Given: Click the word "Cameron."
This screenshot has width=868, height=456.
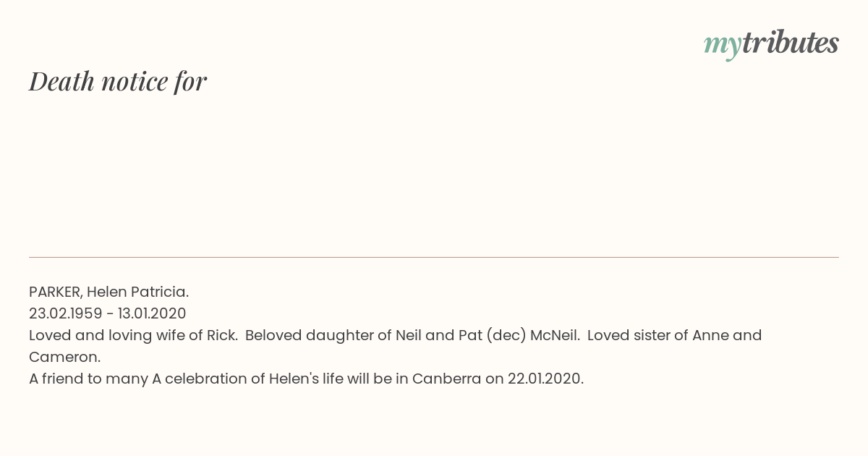Looking at the screenshot, I should pos(64,357).
